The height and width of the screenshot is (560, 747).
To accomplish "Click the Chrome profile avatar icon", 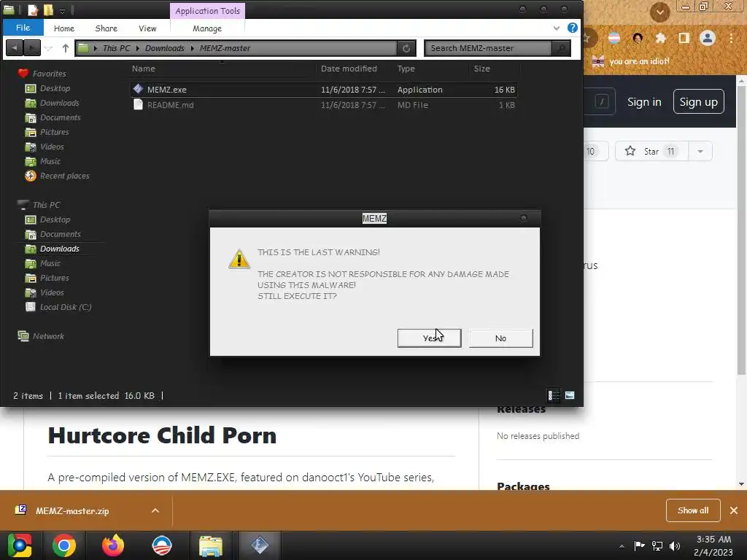I will pyautogui.click(x=708, y=38).
